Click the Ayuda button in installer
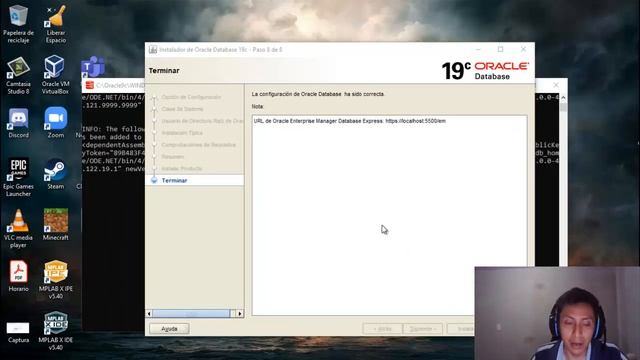 coord(169,329)
